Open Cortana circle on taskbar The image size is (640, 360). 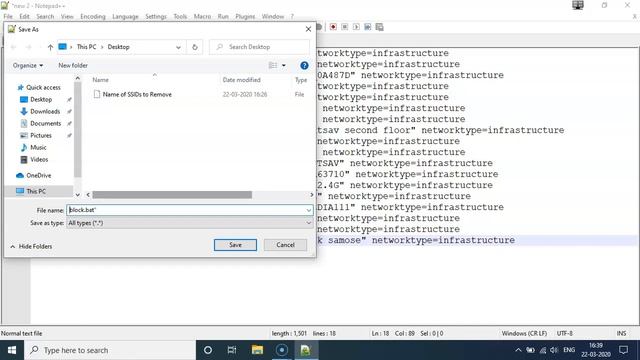[207, 350]
